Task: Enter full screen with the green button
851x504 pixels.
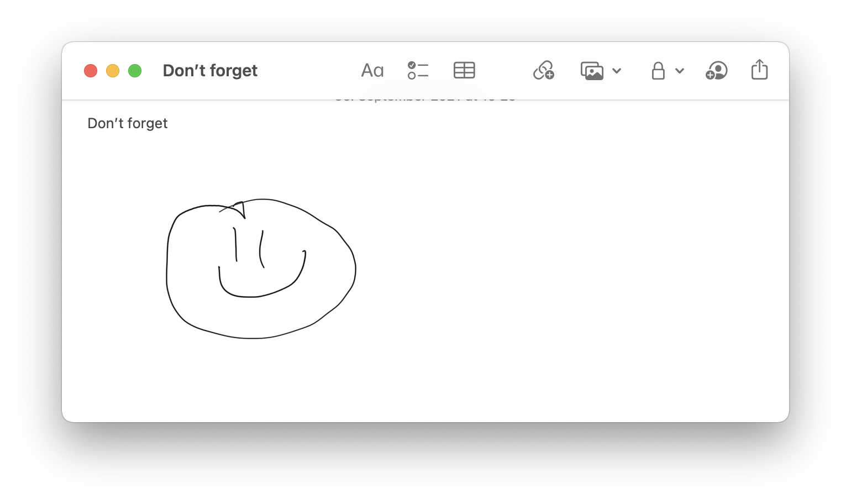Action: tap(135, 70)
